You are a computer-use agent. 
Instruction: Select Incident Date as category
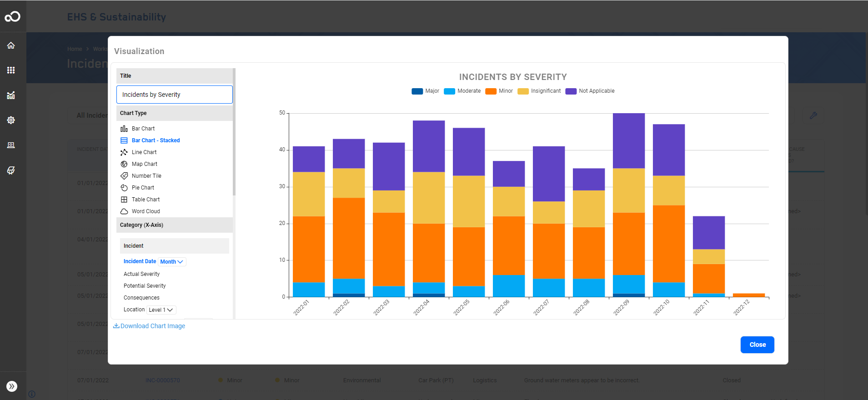[x=140, y=261]
